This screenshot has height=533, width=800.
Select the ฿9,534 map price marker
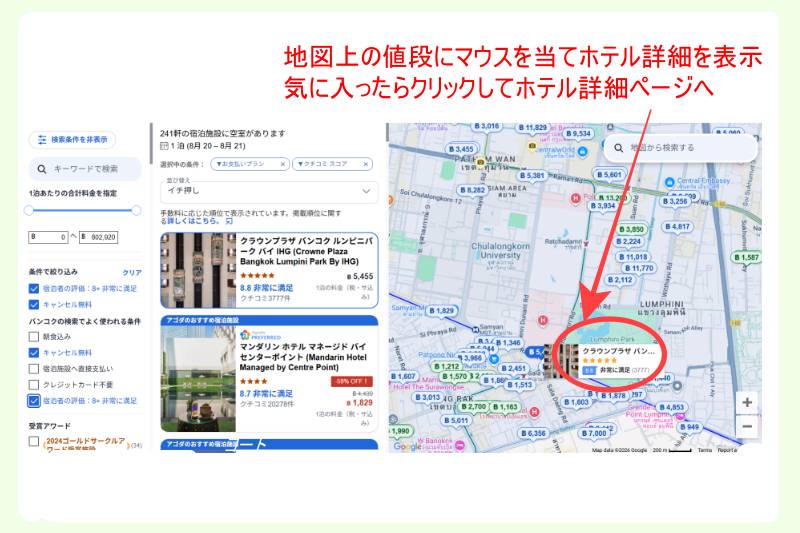(x=578, y=134)
